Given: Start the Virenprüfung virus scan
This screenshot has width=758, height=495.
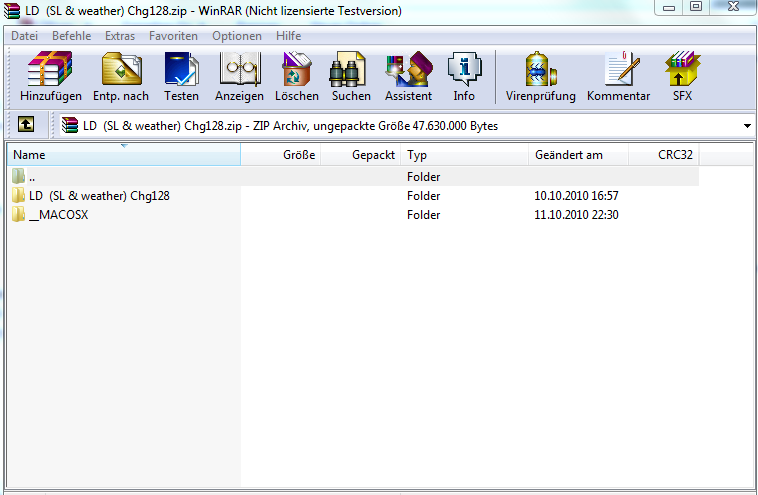Looking at the screenshot, I should (x=539, y=77).
